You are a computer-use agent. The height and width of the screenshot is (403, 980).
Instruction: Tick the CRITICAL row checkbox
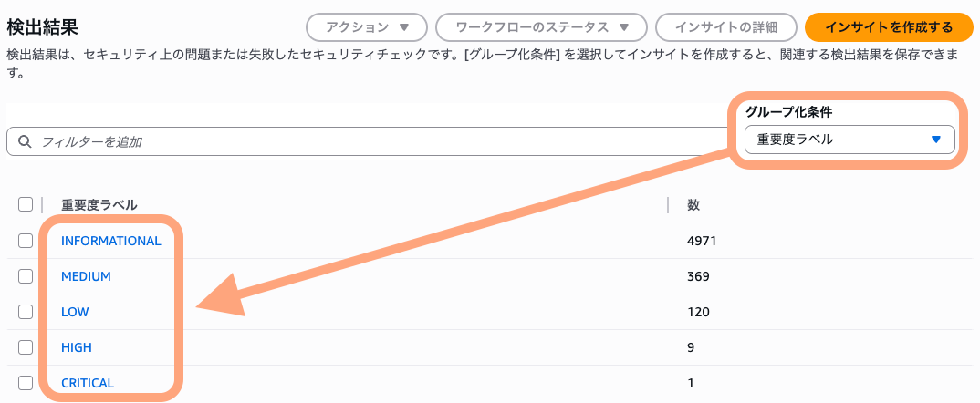[26, 383]
